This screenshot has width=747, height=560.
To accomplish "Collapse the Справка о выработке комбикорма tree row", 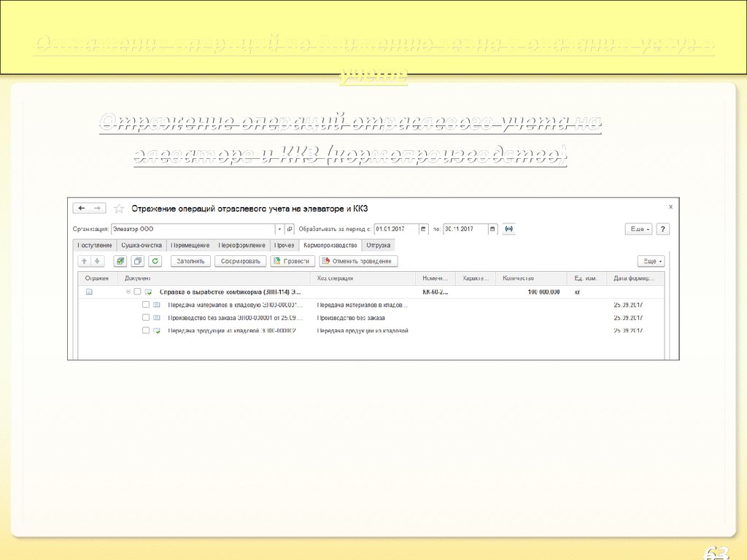I will pyautogui.click(x=128, y=292).
